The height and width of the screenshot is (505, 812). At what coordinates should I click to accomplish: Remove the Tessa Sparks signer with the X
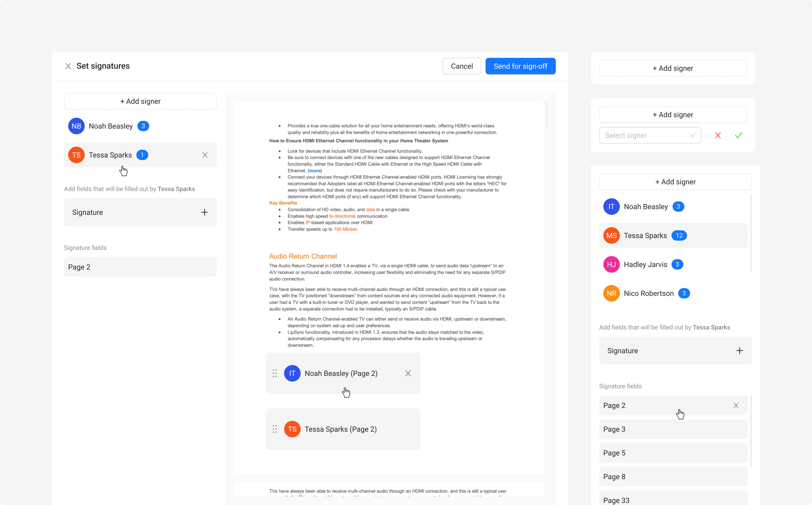[205, 155]
